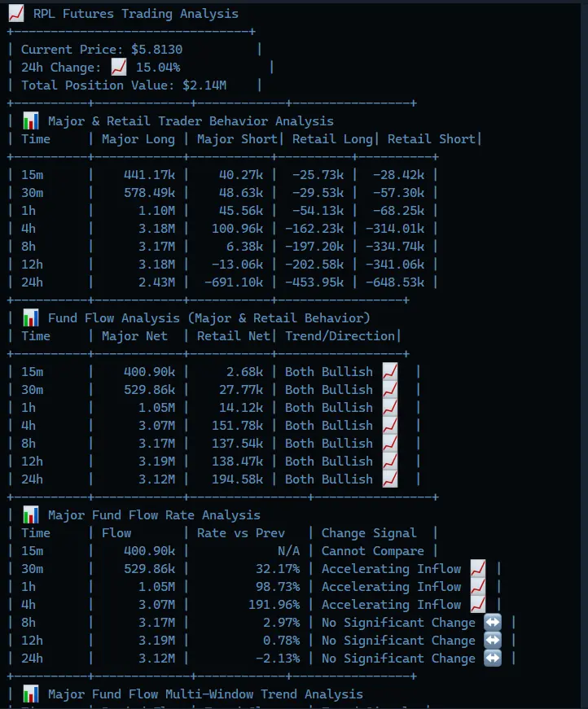
Task: Click the Change Signal column header
Action: [x=369, y=533]
